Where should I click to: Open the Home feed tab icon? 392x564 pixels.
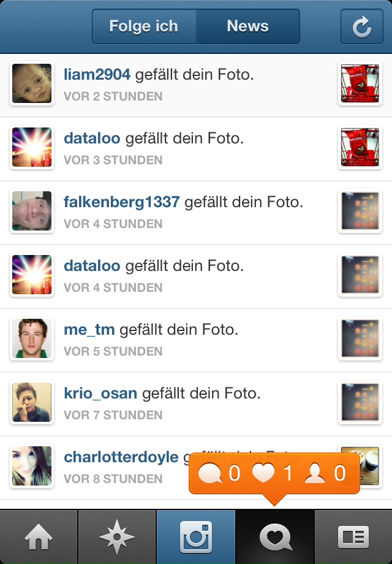click(x=39, y=536)
